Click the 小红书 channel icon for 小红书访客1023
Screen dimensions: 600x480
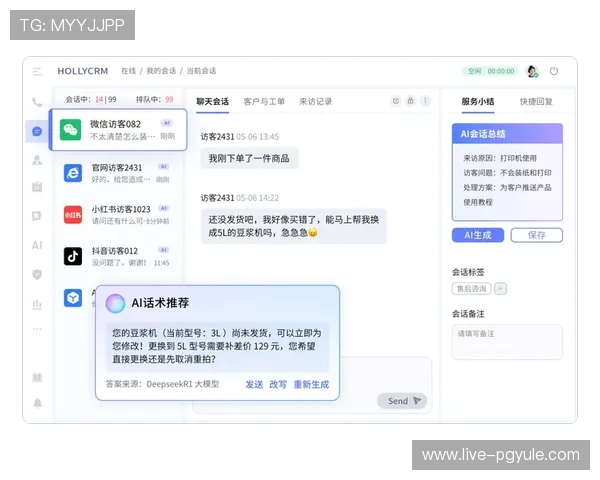coord(73,215)
